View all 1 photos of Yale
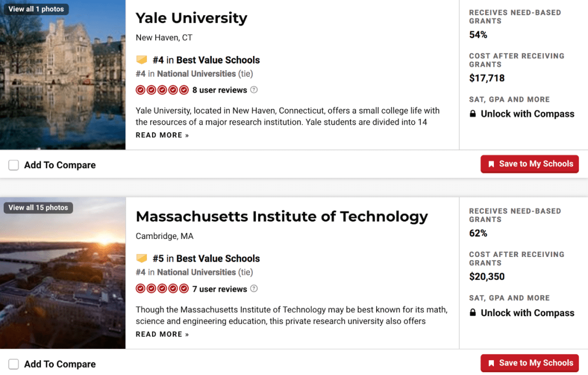This screenshot has height=375, width=588. pos(36,9)
